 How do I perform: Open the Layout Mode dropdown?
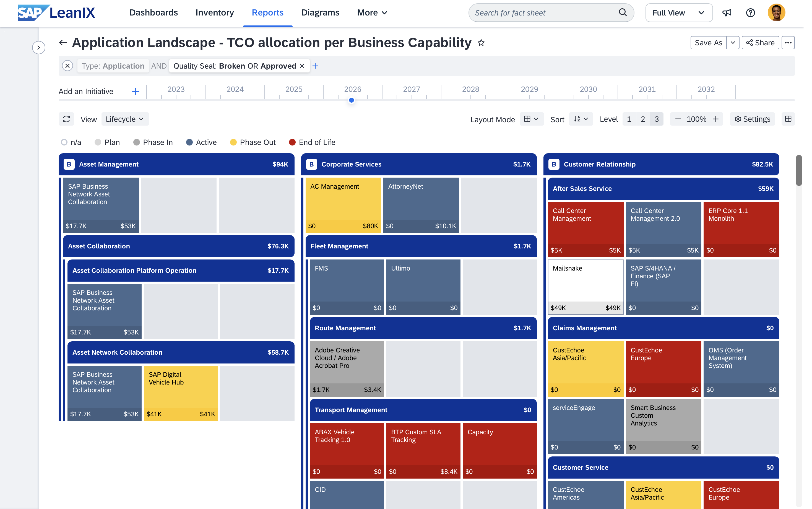click(x=531, y=119)
